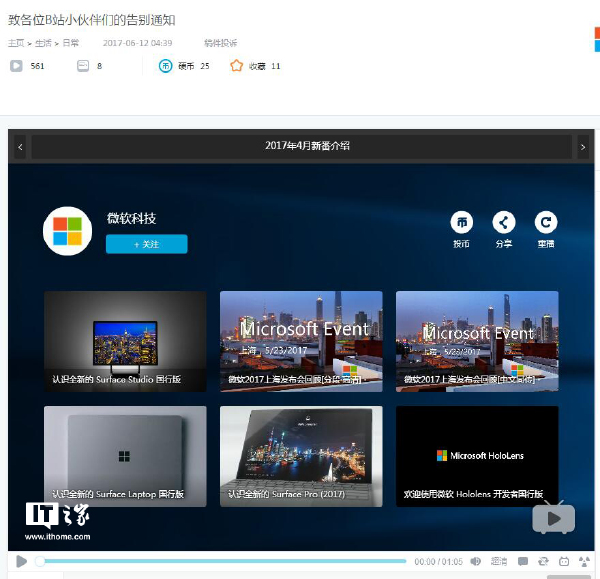Open the 超清 quality selector
This screenshot has width=600, height=579.
pos(499,561)
